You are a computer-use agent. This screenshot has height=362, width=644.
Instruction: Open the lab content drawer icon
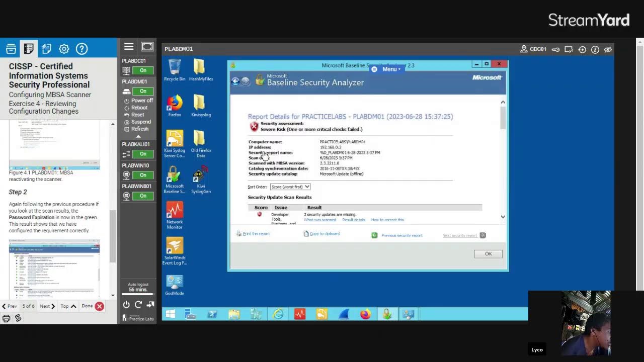pos(11,49)
